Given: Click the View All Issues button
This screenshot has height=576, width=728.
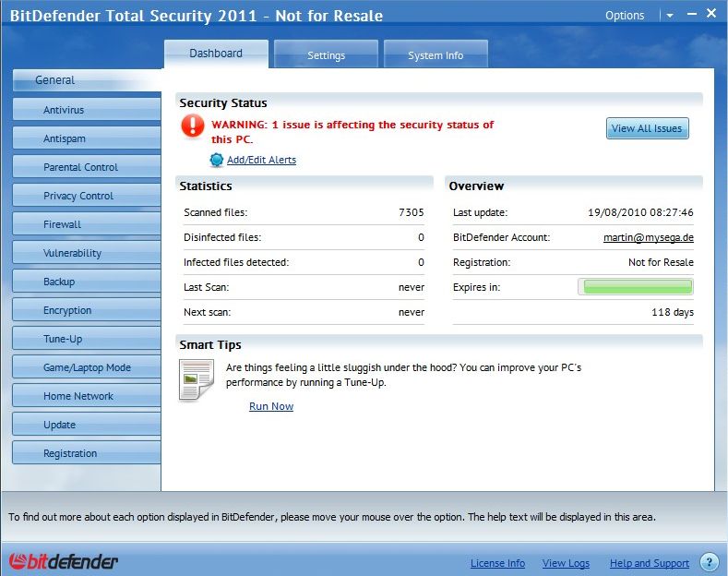Looking at the screenshot, I should 647,128.
